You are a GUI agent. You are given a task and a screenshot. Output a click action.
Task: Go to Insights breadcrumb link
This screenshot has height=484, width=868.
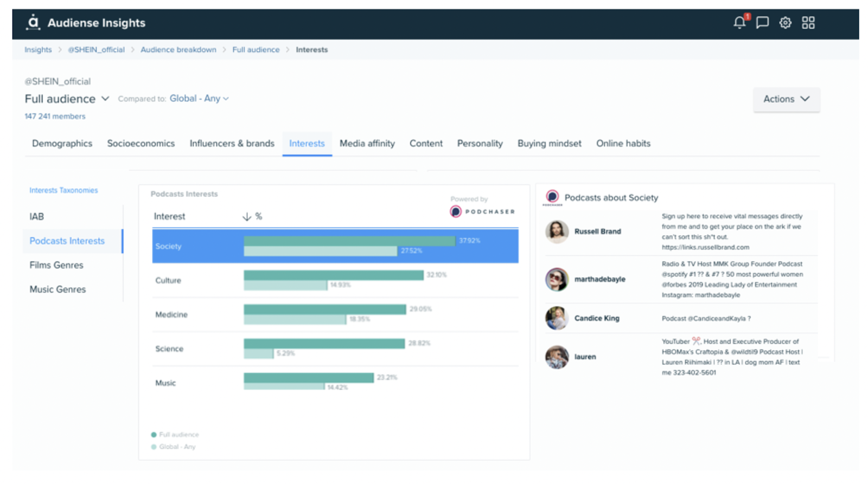pyautogui.click(x=38, y=49)
